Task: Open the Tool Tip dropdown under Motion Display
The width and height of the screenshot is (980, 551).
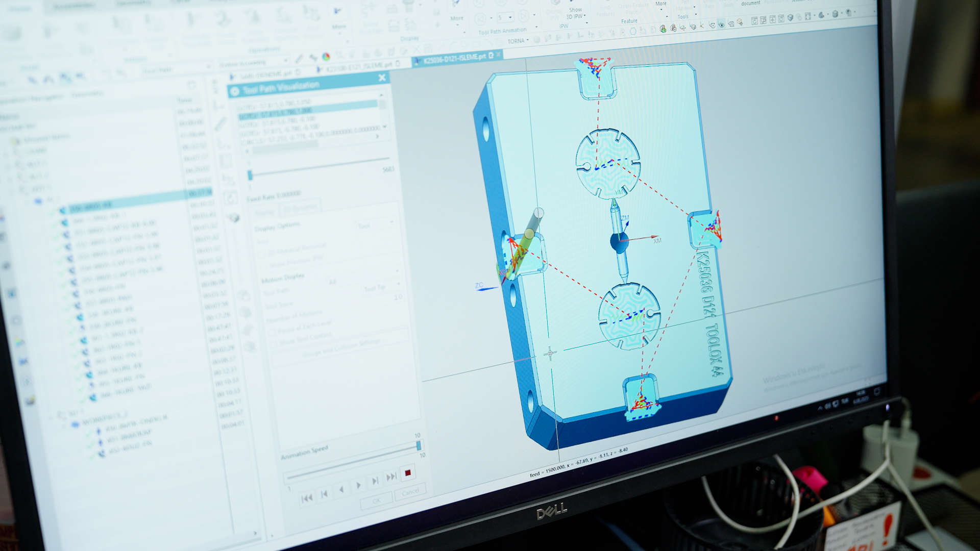Action: point(382,288)
